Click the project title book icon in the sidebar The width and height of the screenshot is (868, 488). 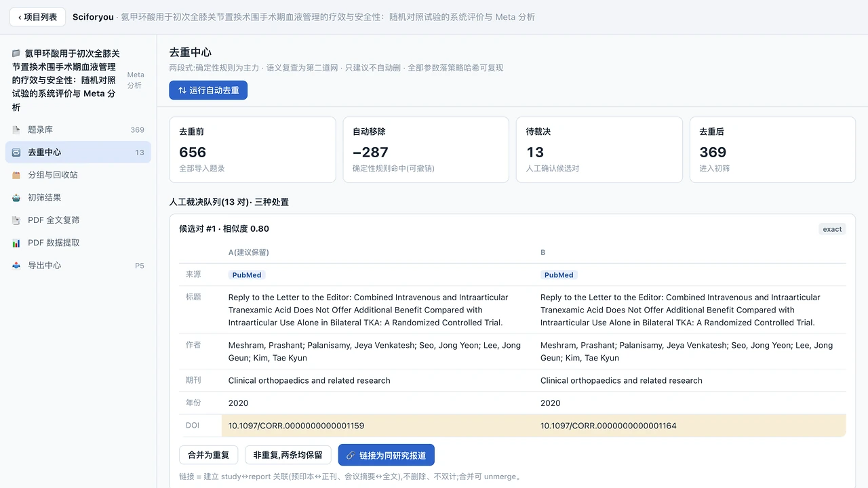pyautogui.click(x=16, y=54)
